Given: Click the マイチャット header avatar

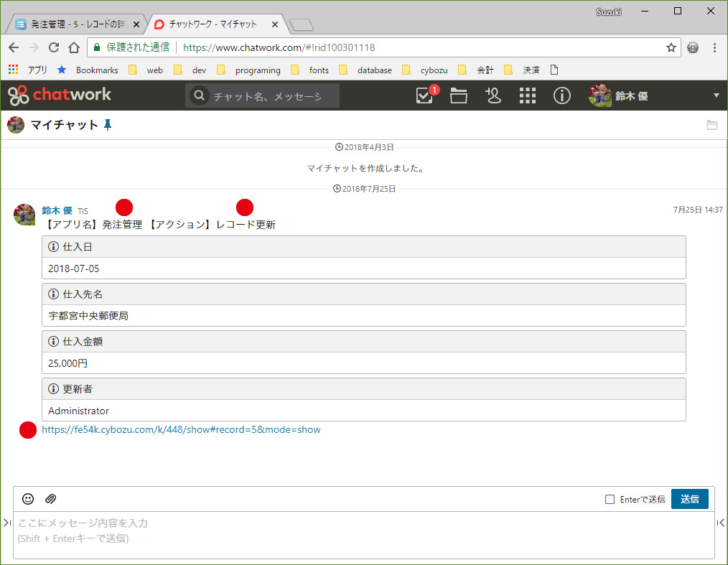Looking at the screenshot, I should pyautogui.click(x=16, y=125).
